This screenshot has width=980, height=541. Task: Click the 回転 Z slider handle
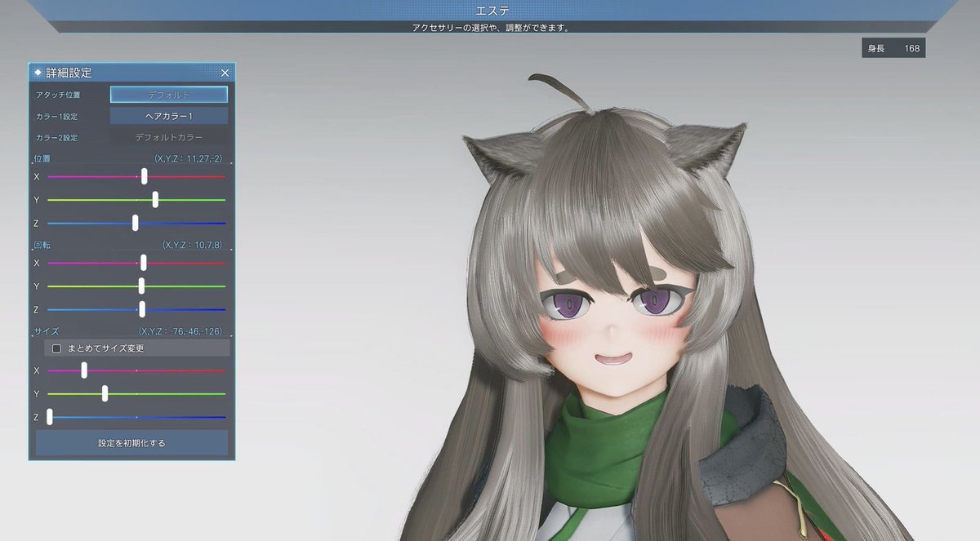pyautogui.click(x=142, y=309)
